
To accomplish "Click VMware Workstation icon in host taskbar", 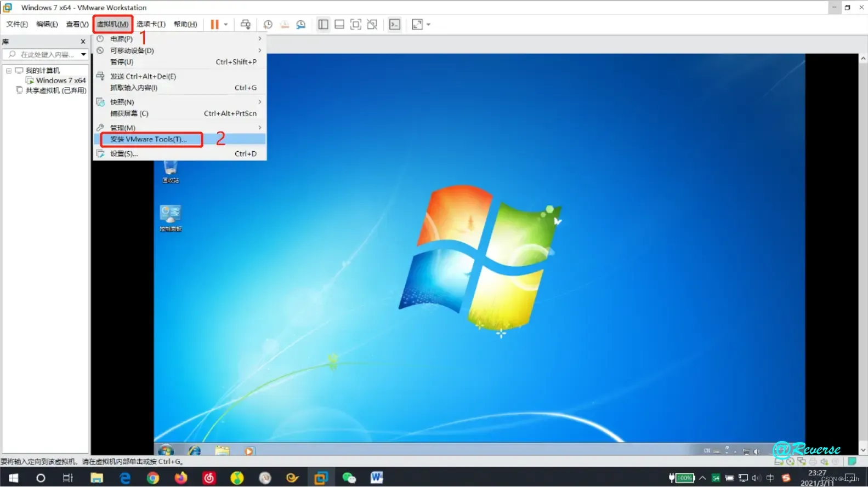I will pyautogui.click(x=321, y=478).
